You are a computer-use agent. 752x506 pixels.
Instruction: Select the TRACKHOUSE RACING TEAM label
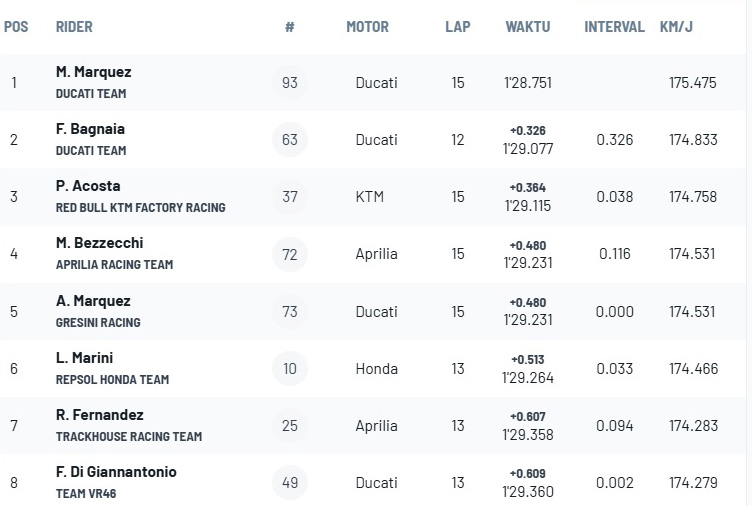click(129, 436)
